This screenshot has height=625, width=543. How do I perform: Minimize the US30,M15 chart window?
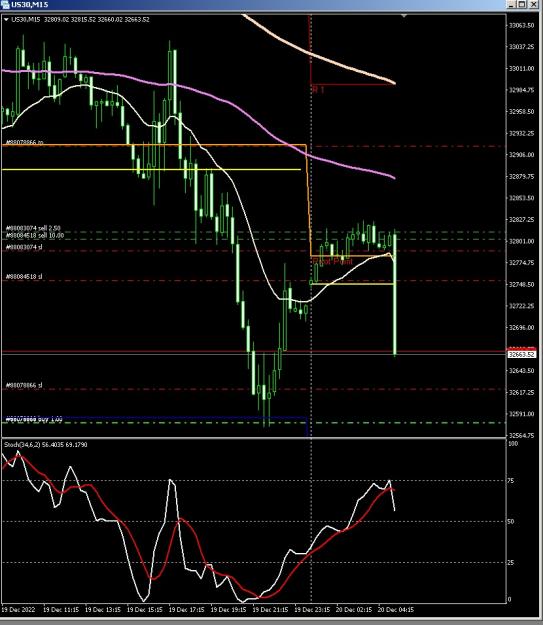click(512, 4)
